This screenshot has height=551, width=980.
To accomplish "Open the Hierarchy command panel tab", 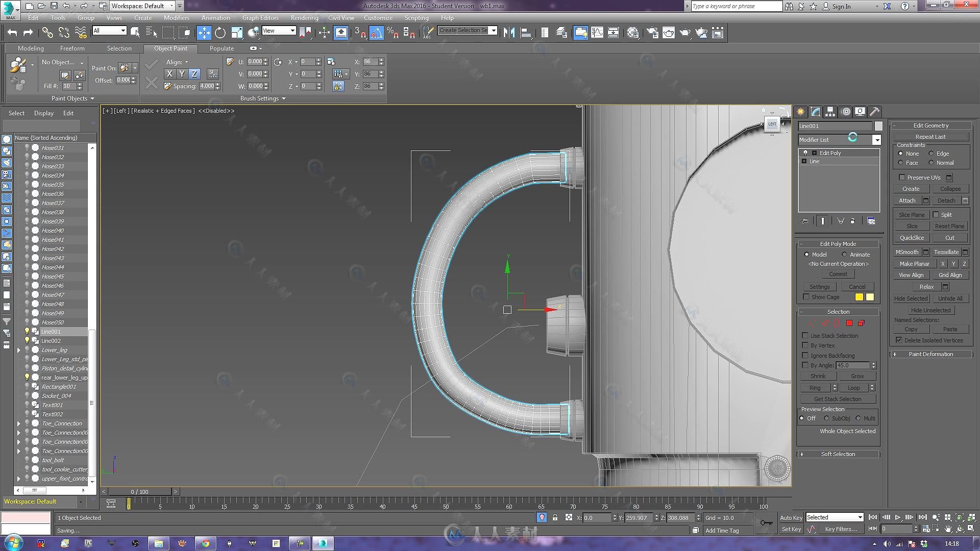I will (x=830, y=112).
